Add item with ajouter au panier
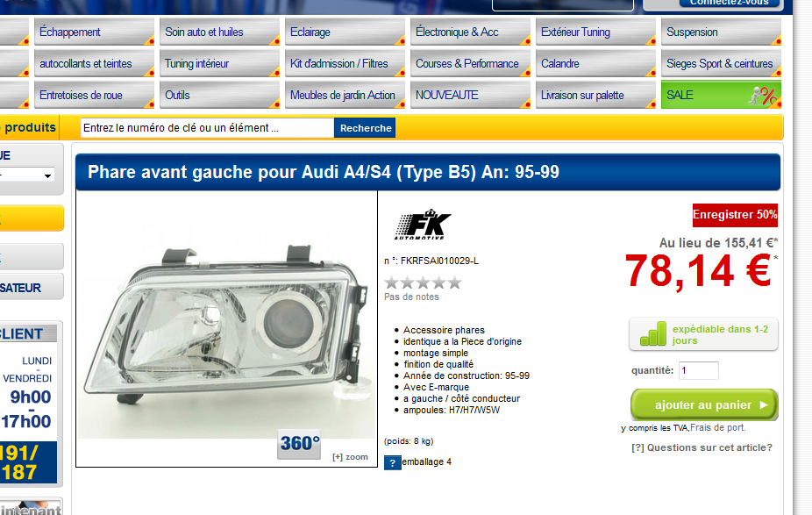Screen dimensions: 812x515 point(704,404)
